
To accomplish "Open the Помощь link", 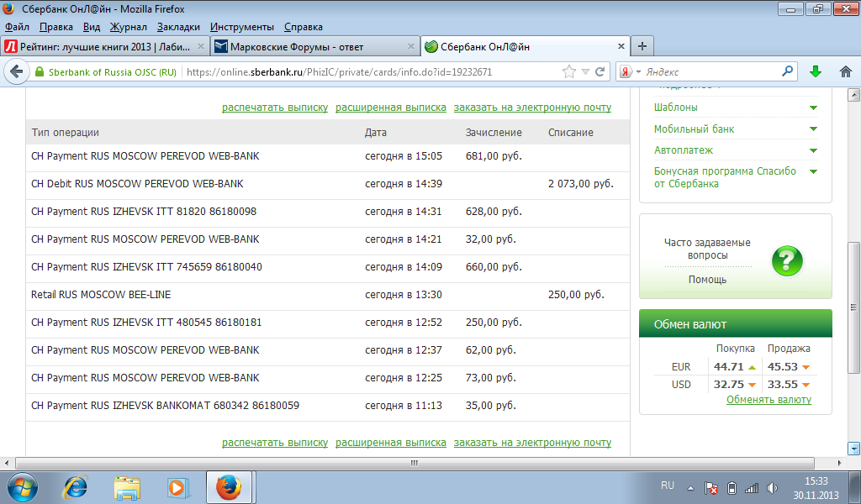I will pyautogui.click(x=707, y=280).
